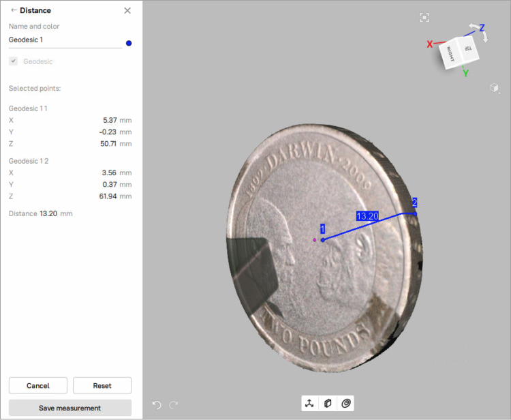
Task: Click the spiral target icon in bottom toolbar
Action: 345,404
